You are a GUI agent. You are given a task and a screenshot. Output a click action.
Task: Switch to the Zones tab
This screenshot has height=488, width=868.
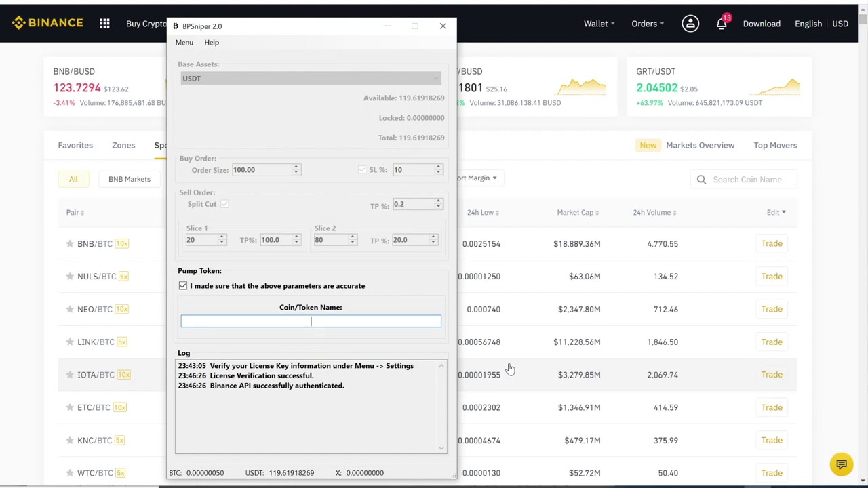(x=123, y=145)
